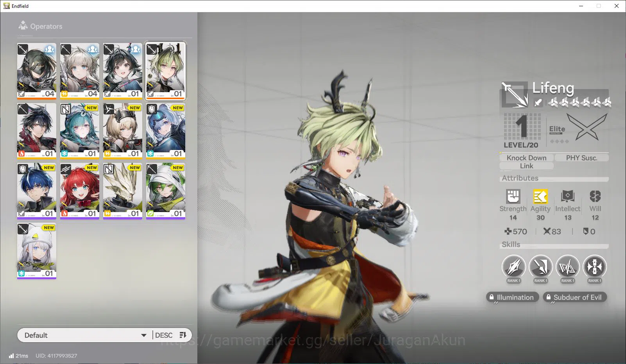Select the masked dark-haired operator card level 04

37,71
